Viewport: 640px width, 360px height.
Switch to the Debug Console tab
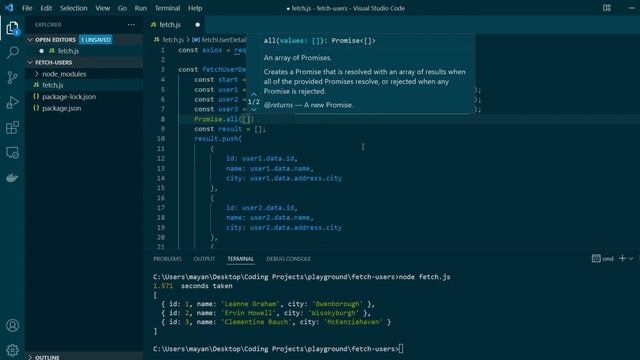pyautogui.click(x=288, y=259)
